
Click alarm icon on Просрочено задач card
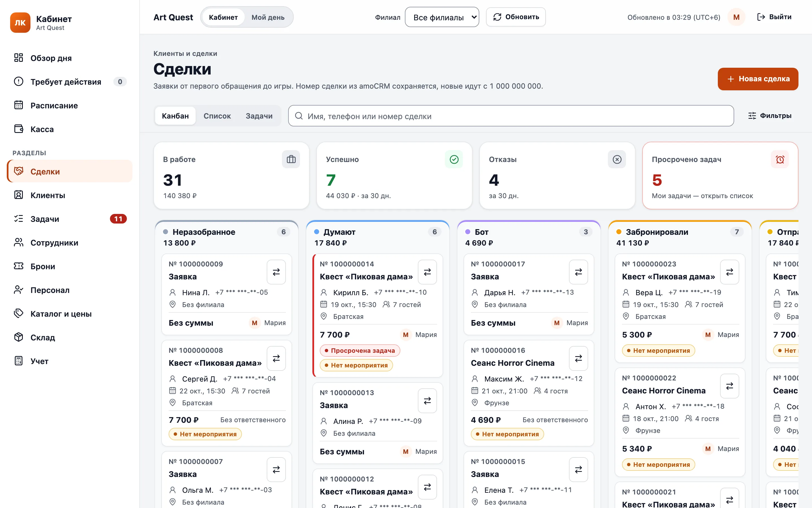pos(780,159)
